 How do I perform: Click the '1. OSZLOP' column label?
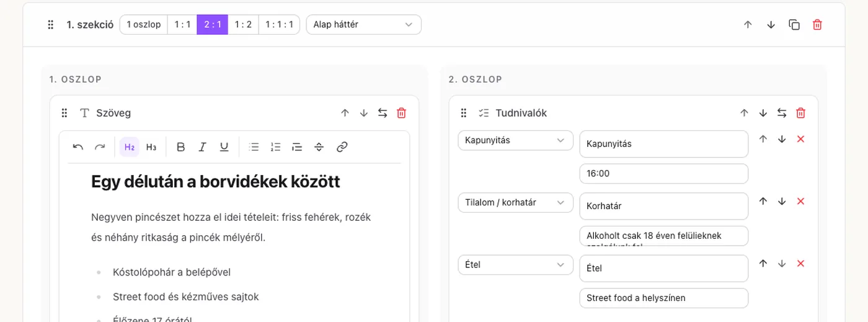[x=76, y=79]
